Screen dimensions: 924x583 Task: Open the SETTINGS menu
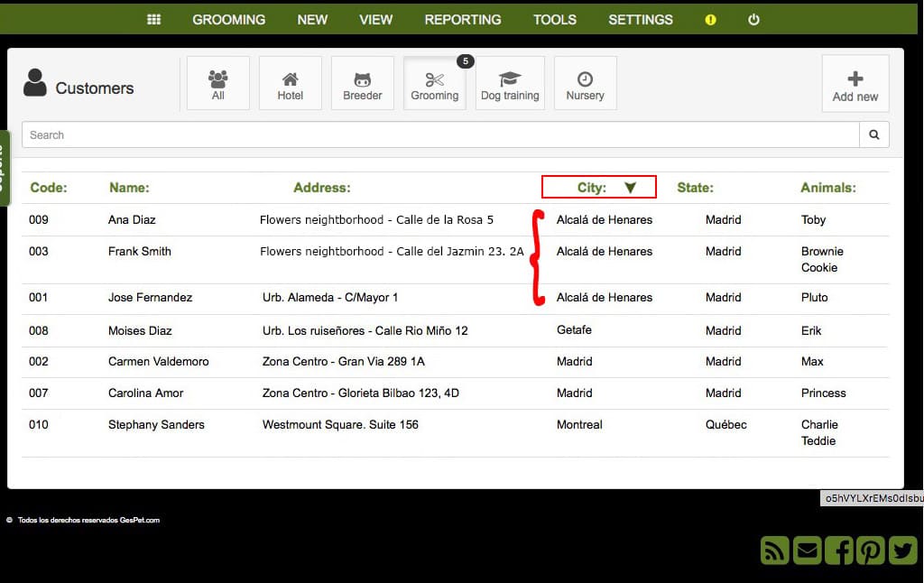(x=641, y=20)
